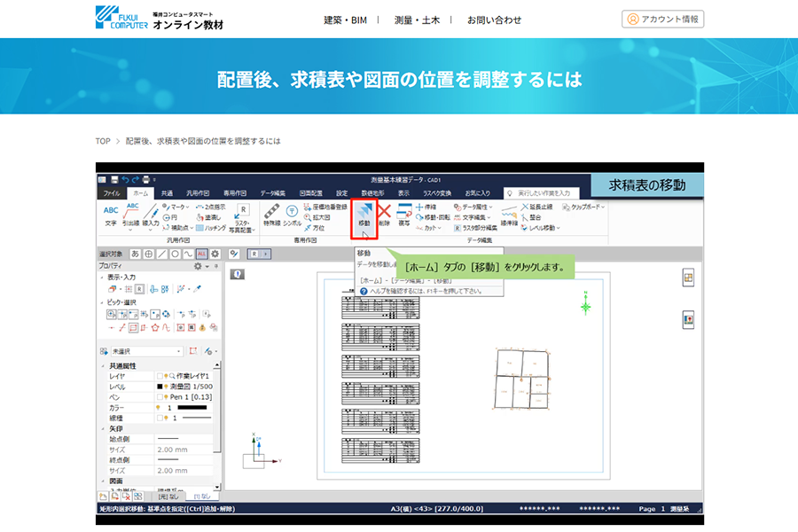Click the カラー color swatch in properties
The width and height of the screenshot is (798, 532).
tap(192, 407)
